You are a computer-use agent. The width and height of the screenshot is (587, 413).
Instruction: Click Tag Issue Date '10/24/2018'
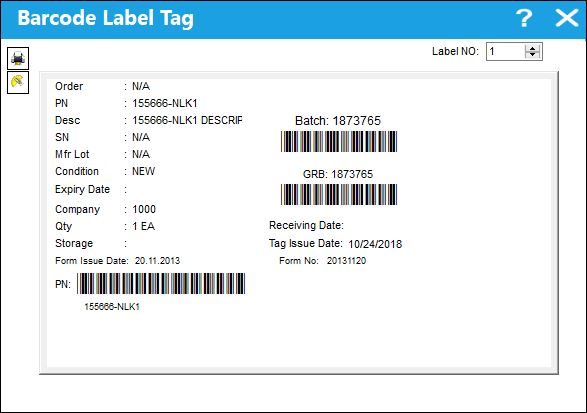tap(375, 244)
